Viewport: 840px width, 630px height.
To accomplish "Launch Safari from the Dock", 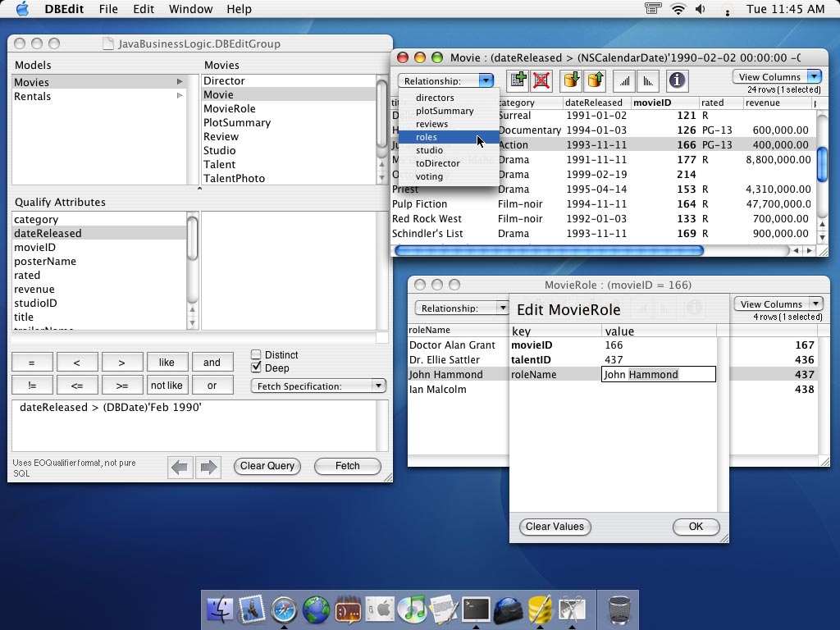I will pos(283,609).
